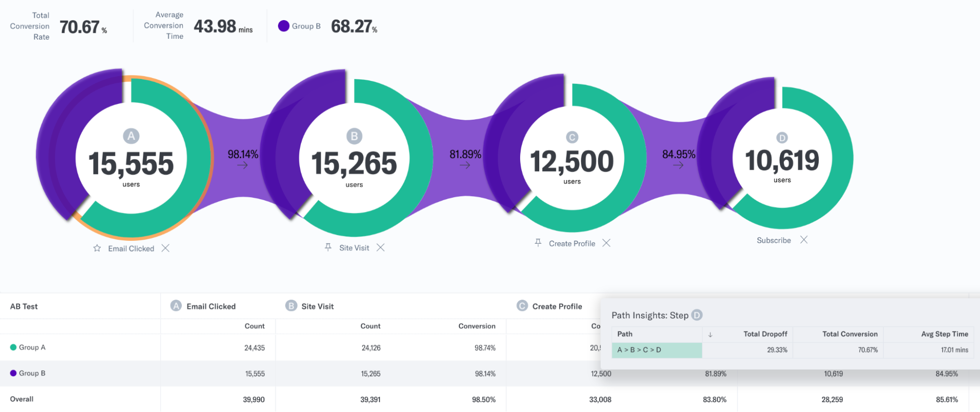Click the star icon beside Email Clicked
This screenshot has width=980, height=412.
[x=97, y=248]
